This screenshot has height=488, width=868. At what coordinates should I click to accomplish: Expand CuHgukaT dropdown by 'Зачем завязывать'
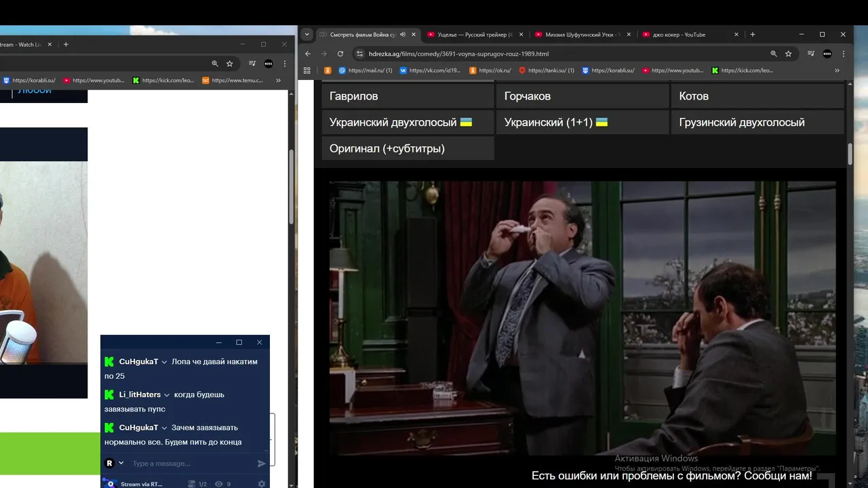point(164,428)
